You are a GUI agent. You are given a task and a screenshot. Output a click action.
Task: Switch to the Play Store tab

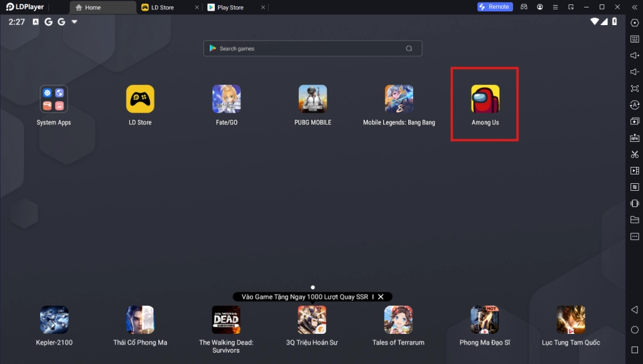tap(230, 8)
